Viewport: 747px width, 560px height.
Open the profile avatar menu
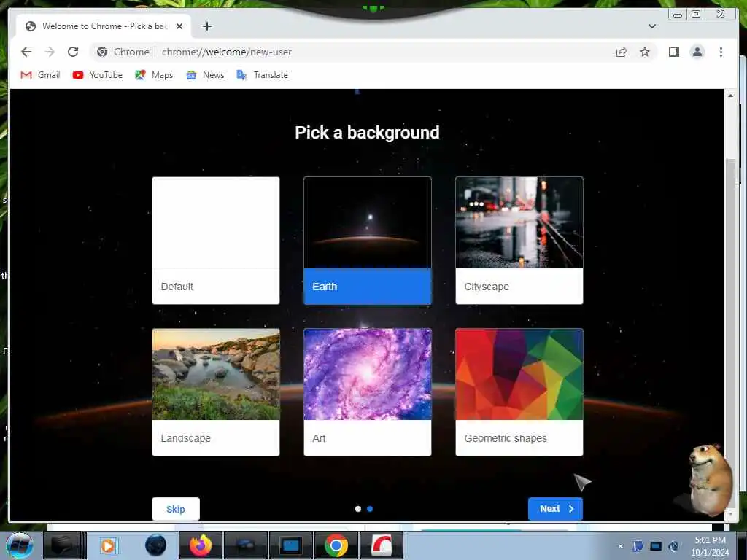tap(697, 52)
